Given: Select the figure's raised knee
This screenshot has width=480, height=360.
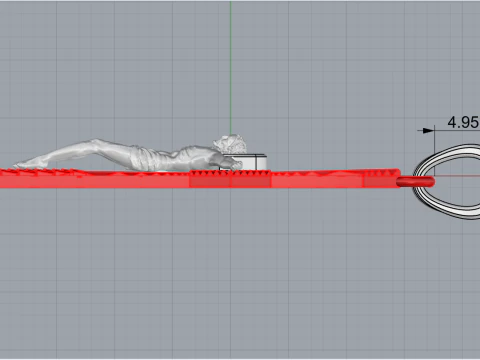Looking at the screenshot, I should point(96,143).
